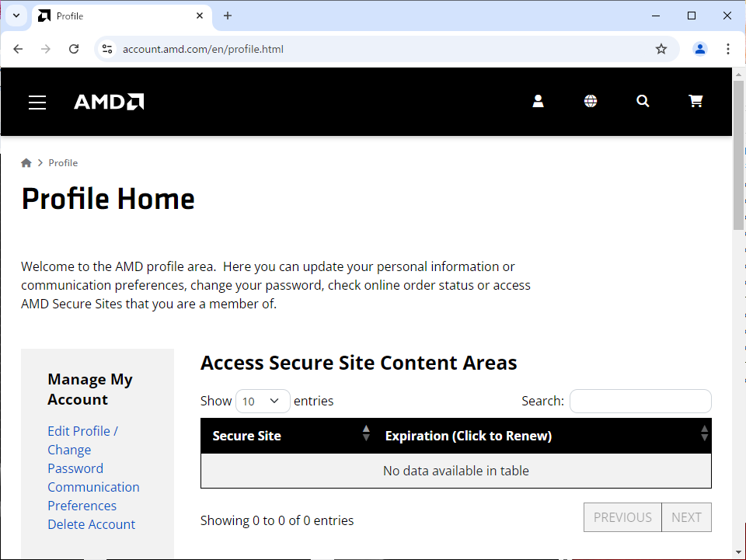The image size is (746, 560).
Task: Open the user account icon in header
Action: 538,101
